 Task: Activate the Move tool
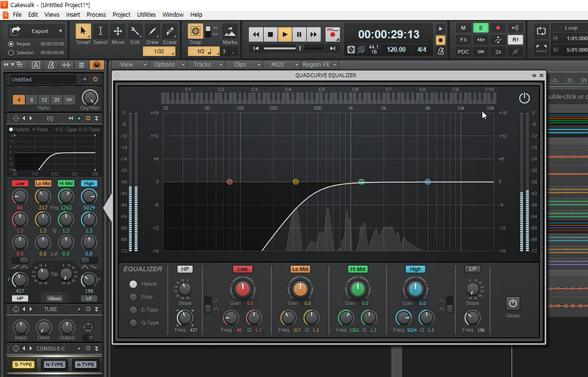pos(117,32)
